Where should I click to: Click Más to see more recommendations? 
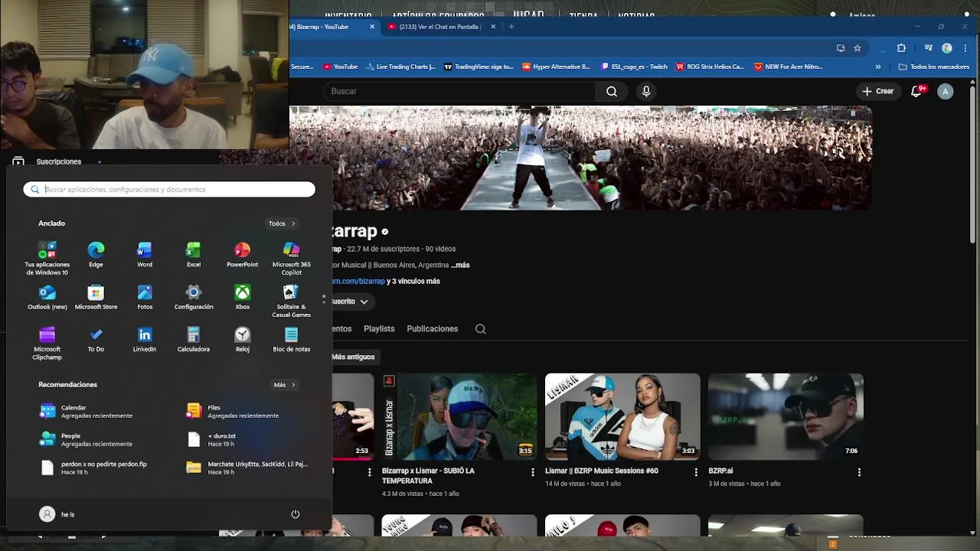[284, 385]
